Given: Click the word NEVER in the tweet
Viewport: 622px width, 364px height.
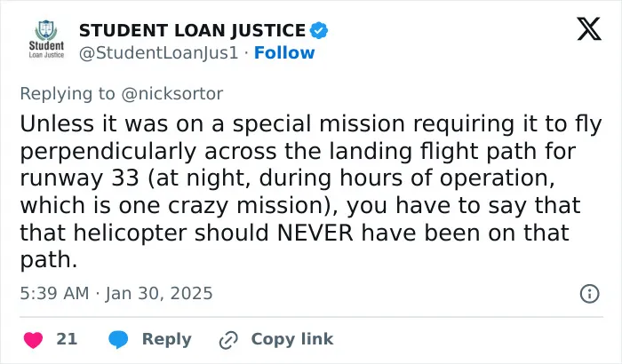Looking at the screenshot, I should click(x=315, y=233).
